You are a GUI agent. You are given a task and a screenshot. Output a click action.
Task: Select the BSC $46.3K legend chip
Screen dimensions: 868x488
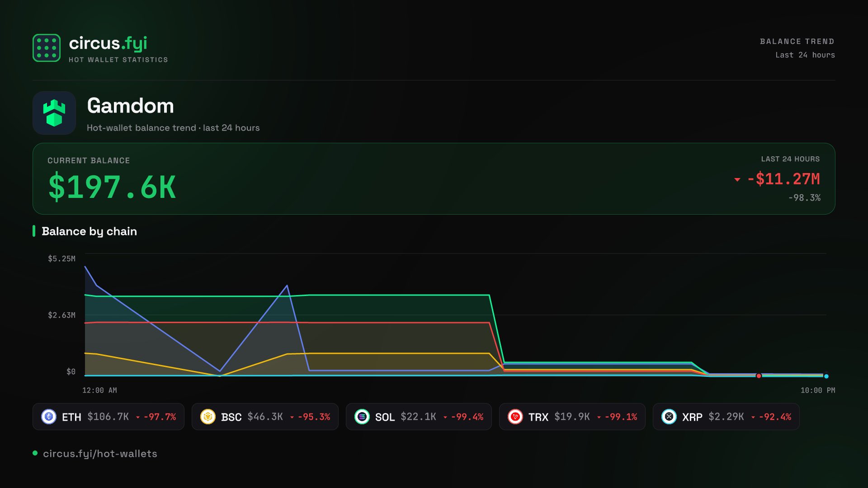(265, 417)
